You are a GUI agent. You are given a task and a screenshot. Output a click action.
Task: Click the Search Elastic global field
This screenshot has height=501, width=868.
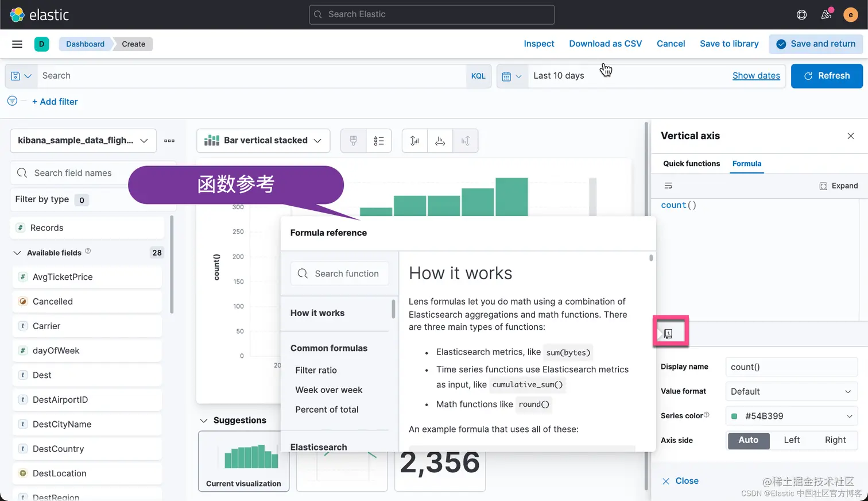point(432,14)
